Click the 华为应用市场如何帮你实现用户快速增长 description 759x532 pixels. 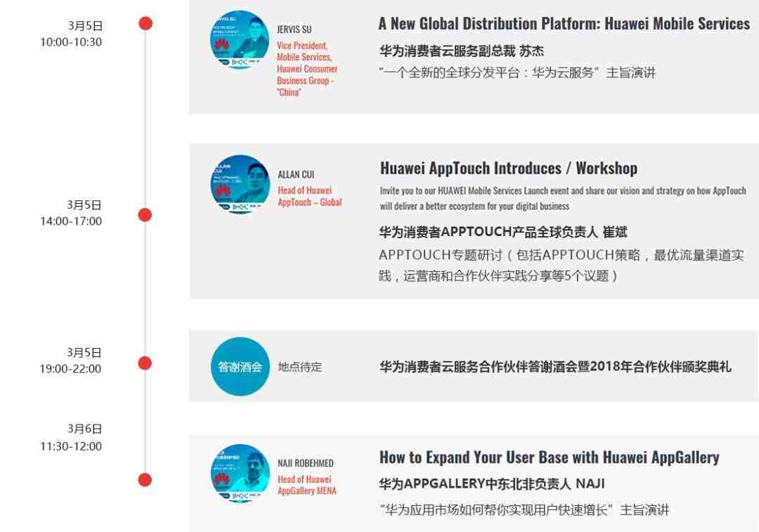[x=525, y=510]
